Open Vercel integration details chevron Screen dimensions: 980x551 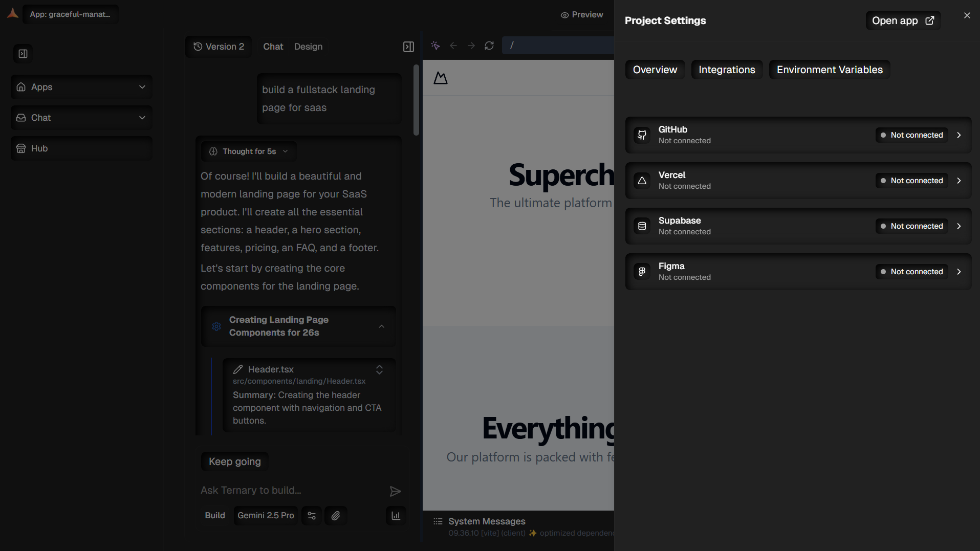click(x=959, y=181)
